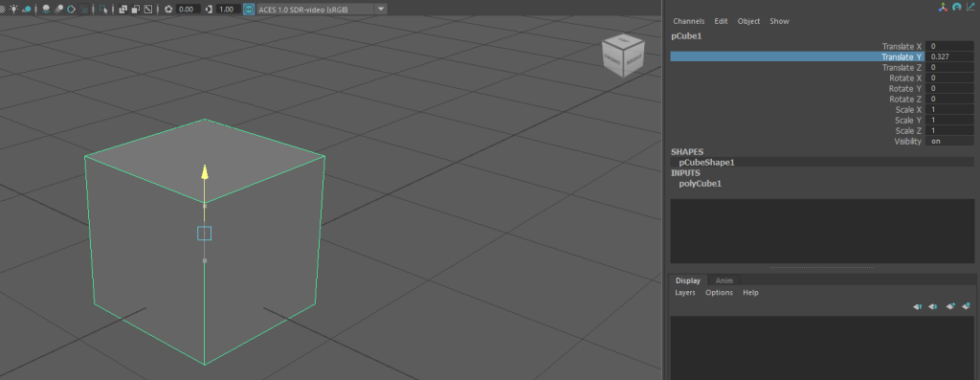Click the Scale Z value field
This screenshot has height=380, width=980.
coord(950,130)
